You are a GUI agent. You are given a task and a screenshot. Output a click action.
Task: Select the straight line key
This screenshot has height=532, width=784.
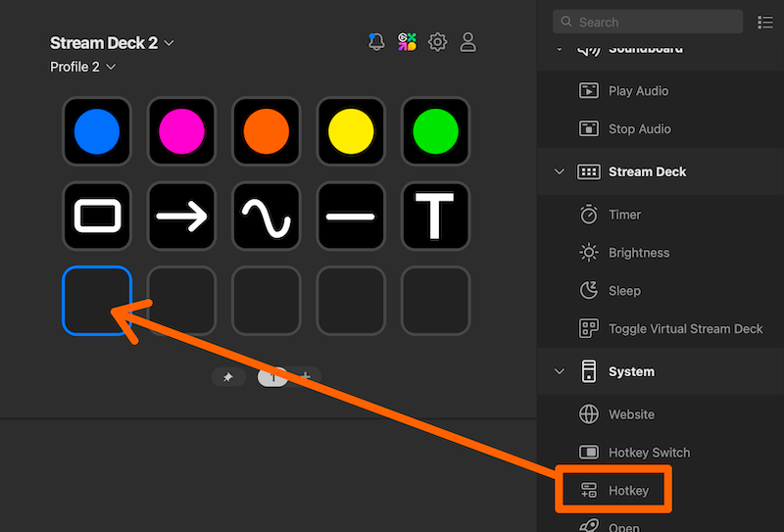[351, 216]
